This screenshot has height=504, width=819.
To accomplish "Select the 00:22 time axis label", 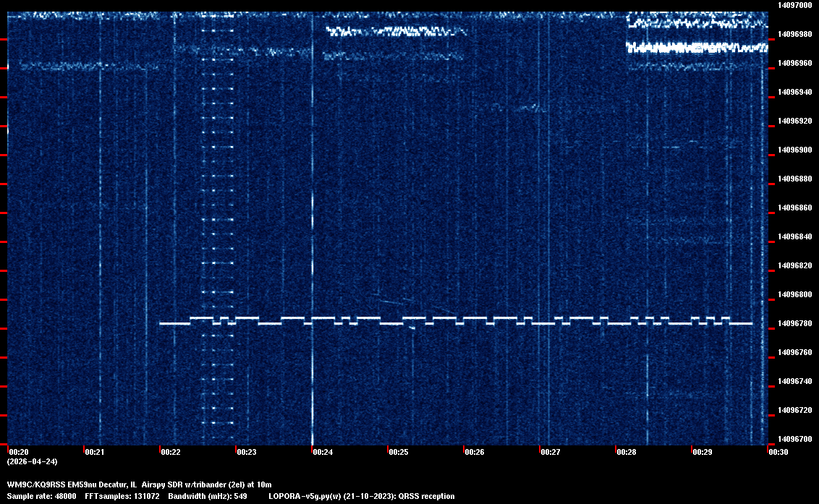I will pos(171,452).
